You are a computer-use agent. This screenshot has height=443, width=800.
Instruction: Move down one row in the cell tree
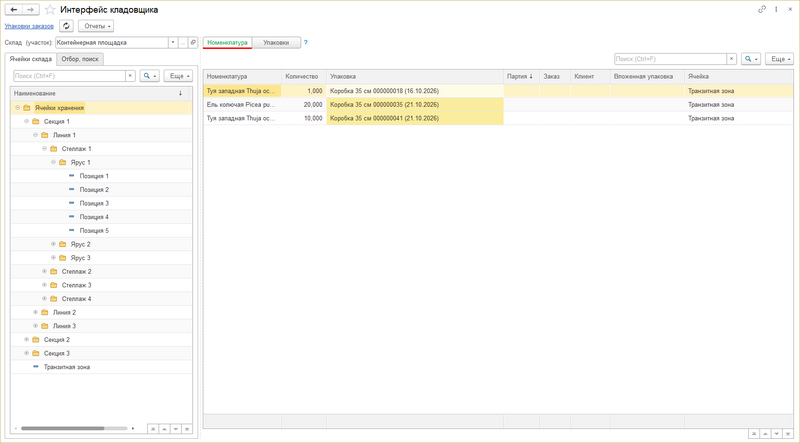tap(176, 429)
